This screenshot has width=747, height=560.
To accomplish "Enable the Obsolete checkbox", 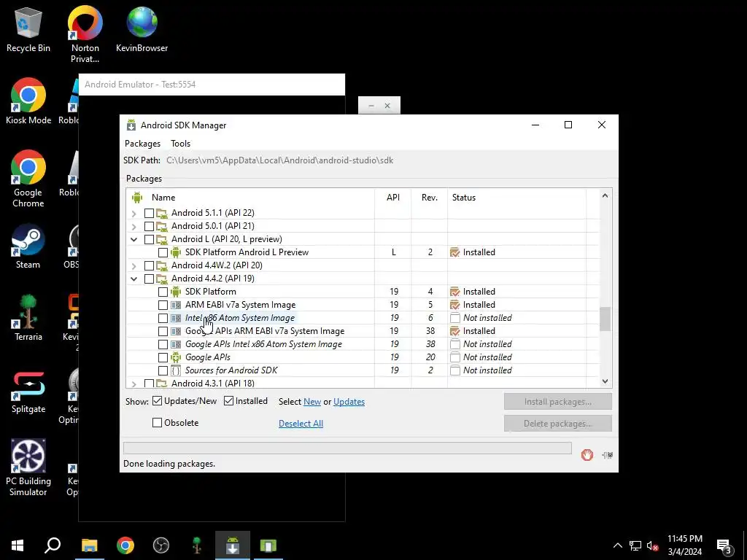I will (x=158, y=422).
